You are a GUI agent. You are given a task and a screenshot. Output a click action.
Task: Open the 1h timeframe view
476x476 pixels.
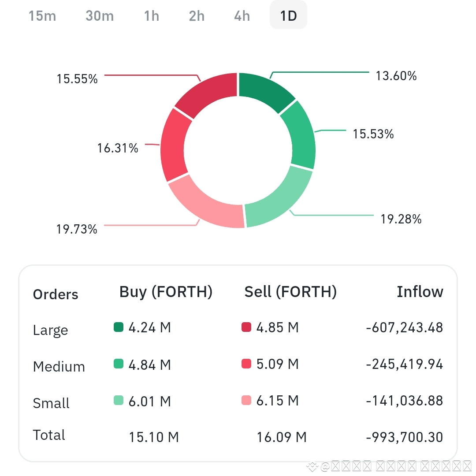151,15
